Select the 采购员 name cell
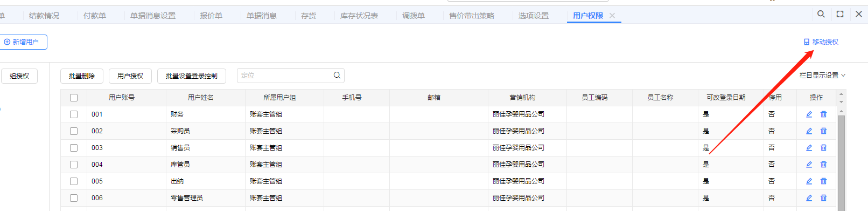 tap(206, 131)
